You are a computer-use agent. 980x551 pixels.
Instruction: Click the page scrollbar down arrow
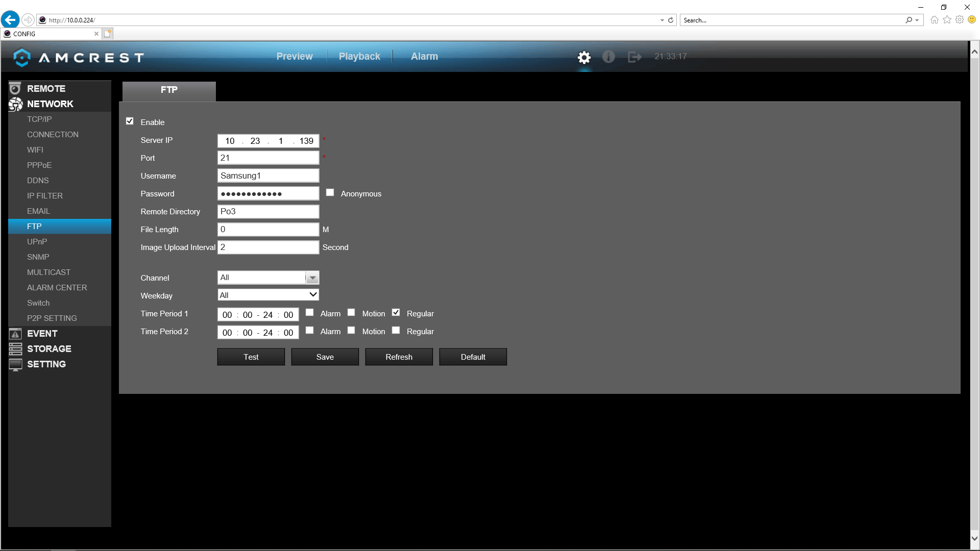point(975,538)
